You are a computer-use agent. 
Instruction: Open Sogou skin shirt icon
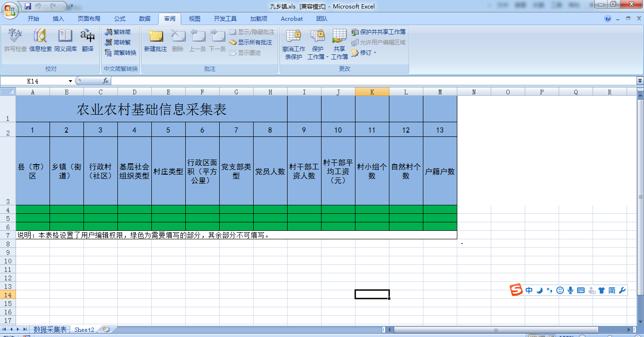click(602, 290)
